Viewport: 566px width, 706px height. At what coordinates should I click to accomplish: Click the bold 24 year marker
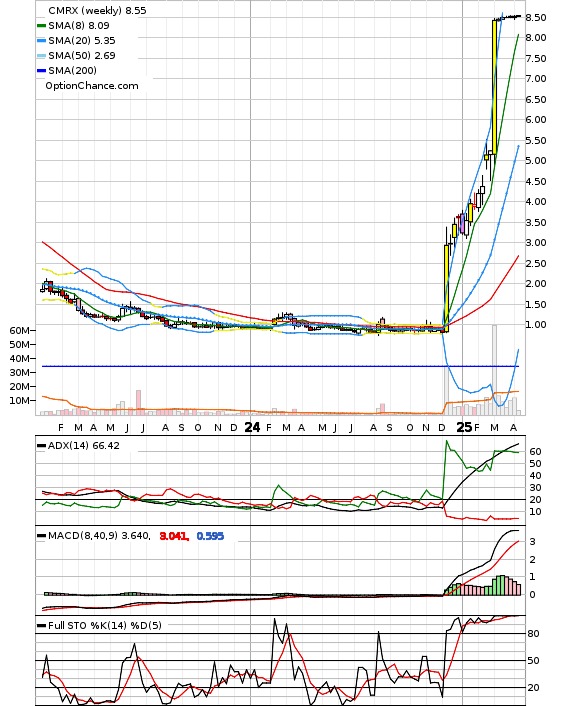click(x=252, y=427)
